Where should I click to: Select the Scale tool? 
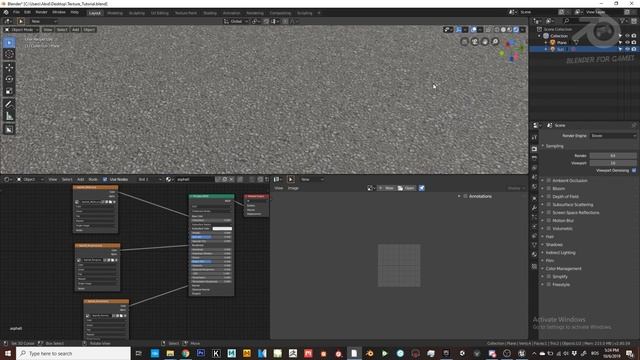pyautogui.click(x=9, y=91)
